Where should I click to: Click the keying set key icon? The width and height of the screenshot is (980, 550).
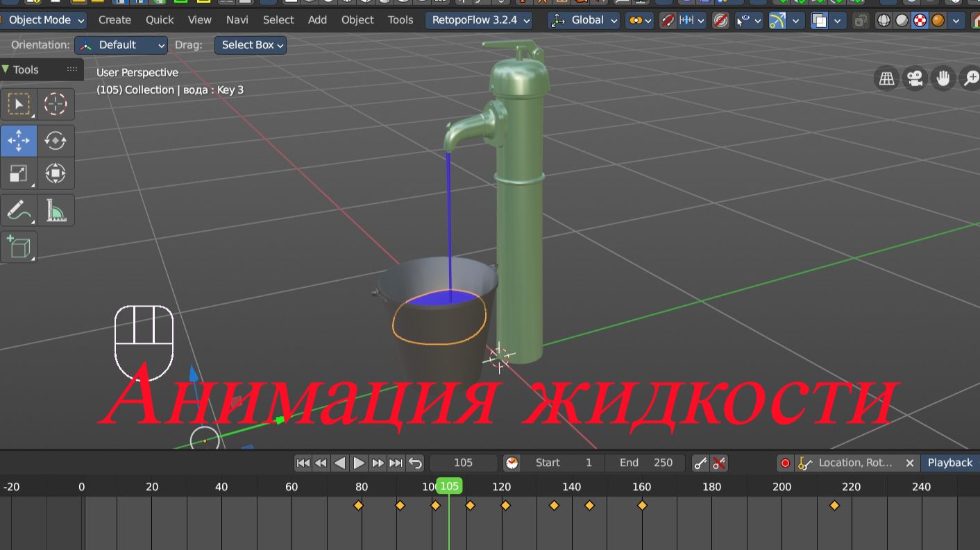click(805, 463)
